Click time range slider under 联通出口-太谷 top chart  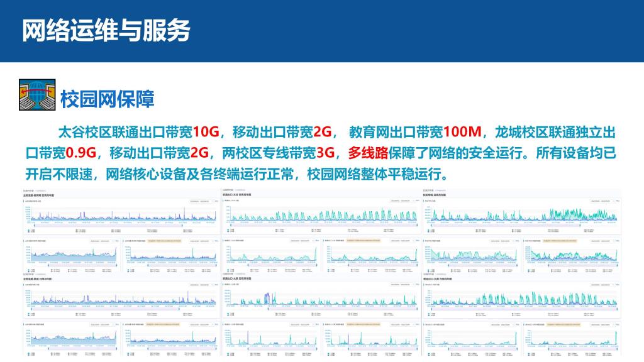321,226
